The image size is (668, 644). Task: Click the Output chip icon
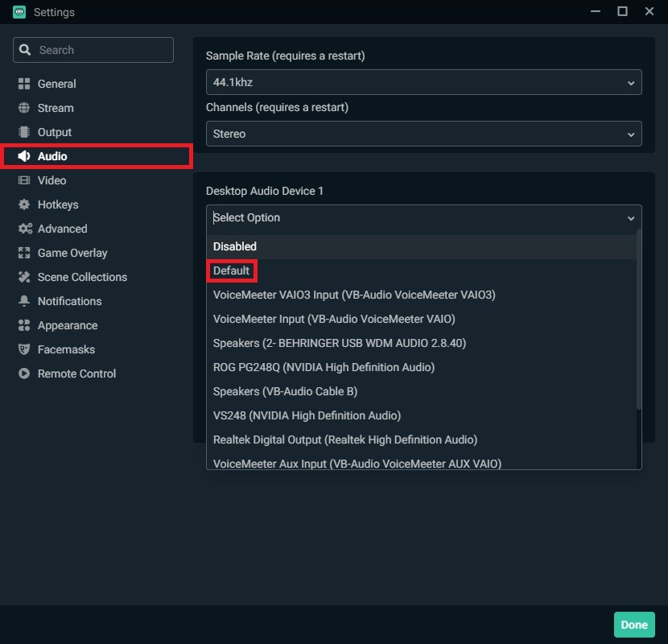[24, 132]
